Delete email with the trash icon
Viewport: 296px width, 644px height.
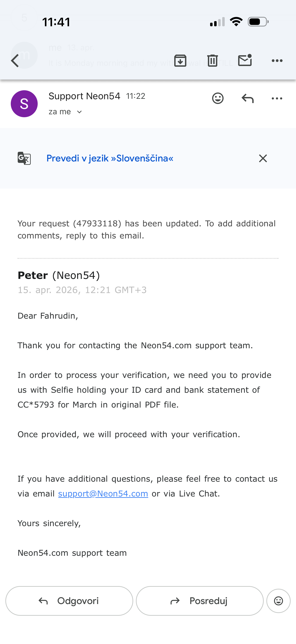pyautogui.click(x=213, y=60)
